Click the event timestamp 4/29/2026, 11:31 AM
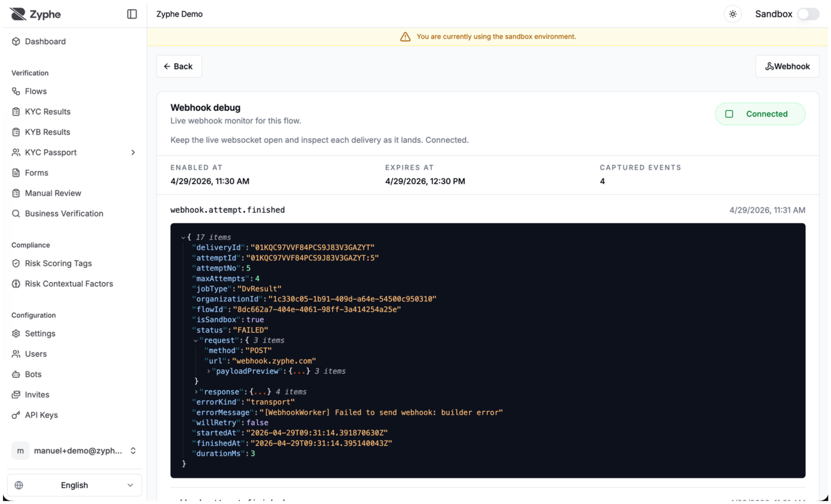 [767, 210]
